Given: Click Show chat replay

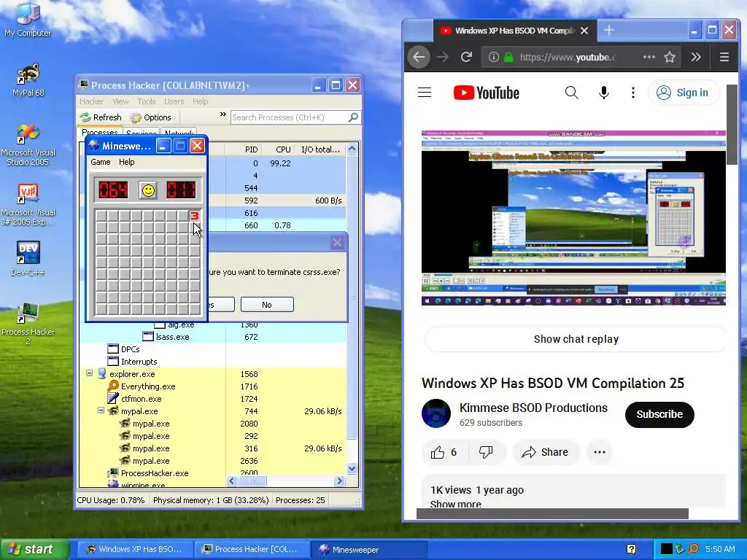Looking at the screenshot, I should (576, 339).
